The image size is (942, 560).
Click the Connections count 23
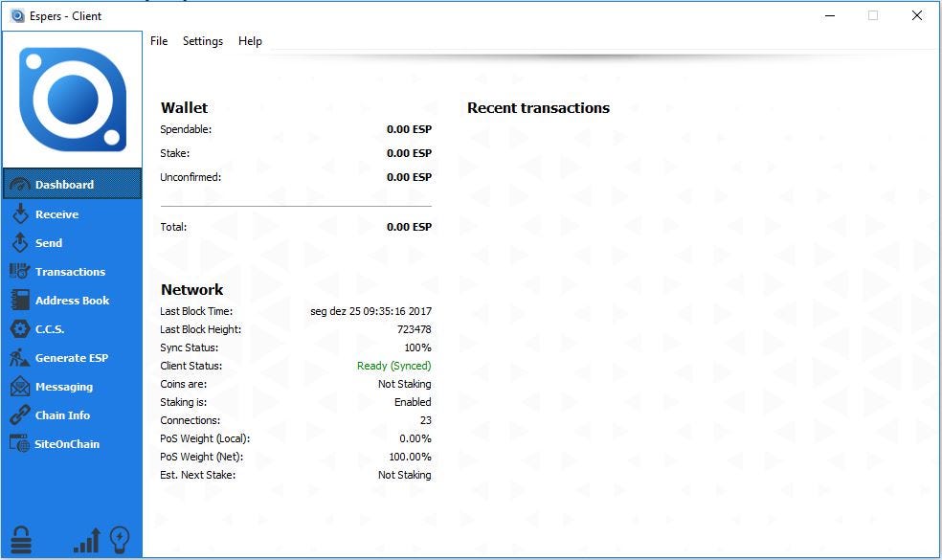[425, 420]
